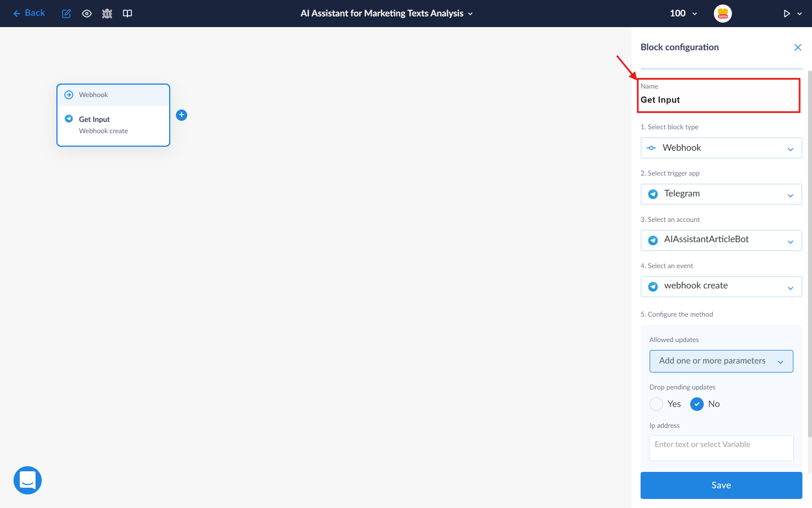Open the AIAssistantArticleBot account dropdown
Viewport: 812px width, 508px height.
click(721, 240)
